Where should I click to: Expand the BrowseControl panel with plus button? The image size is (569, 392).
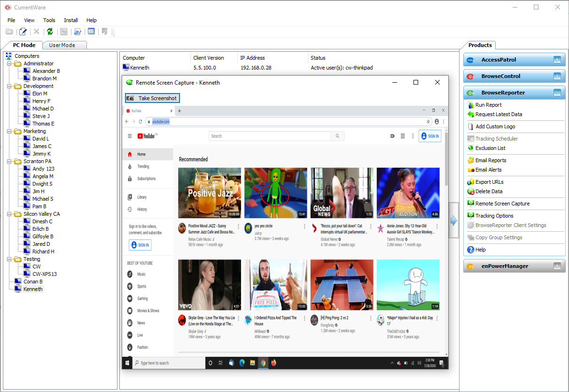point(557,76)
